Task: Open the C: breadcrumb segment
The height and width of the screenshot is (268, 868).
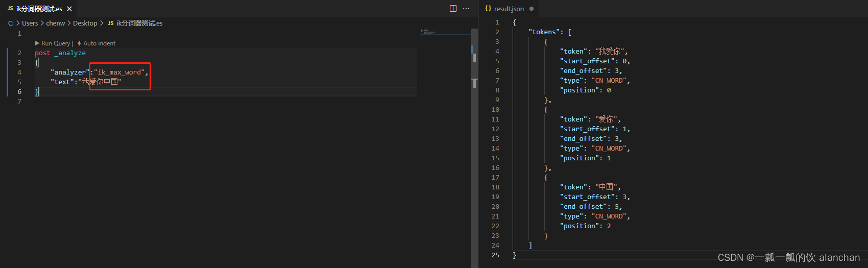Action: [11, 23]
